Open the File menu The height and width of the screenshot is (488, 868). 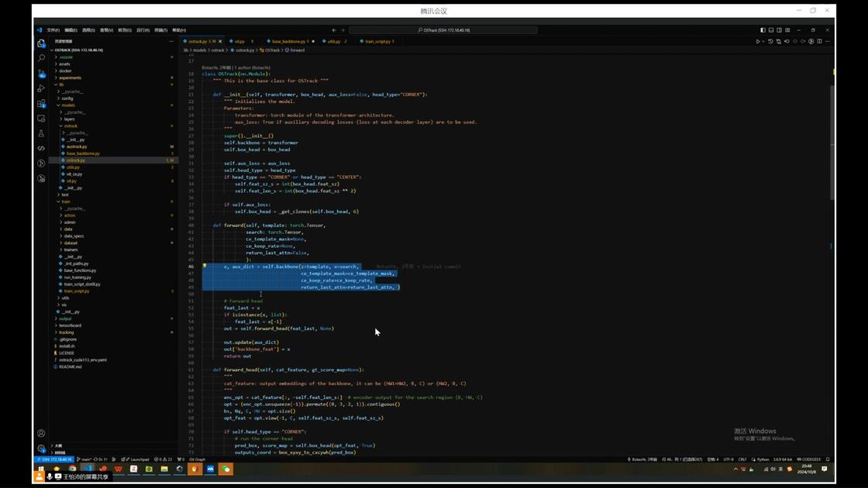(x=53, y=30)
